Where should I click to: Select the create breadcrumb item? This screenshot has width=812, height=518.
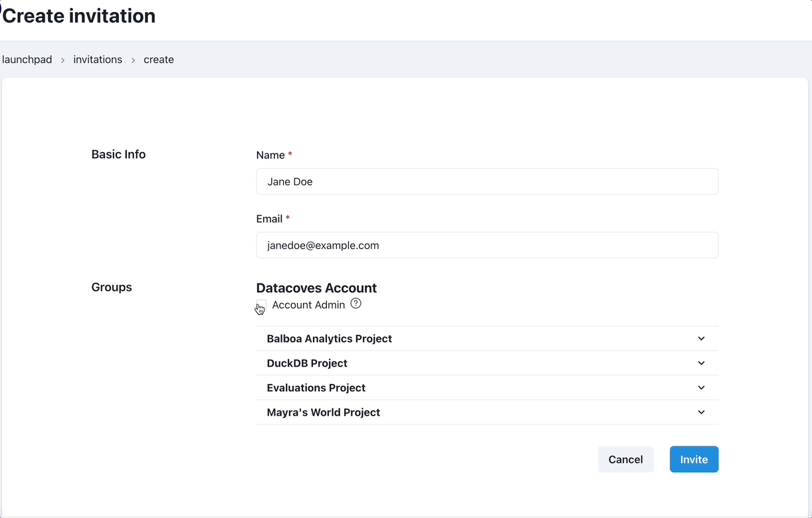pos(159,60)
